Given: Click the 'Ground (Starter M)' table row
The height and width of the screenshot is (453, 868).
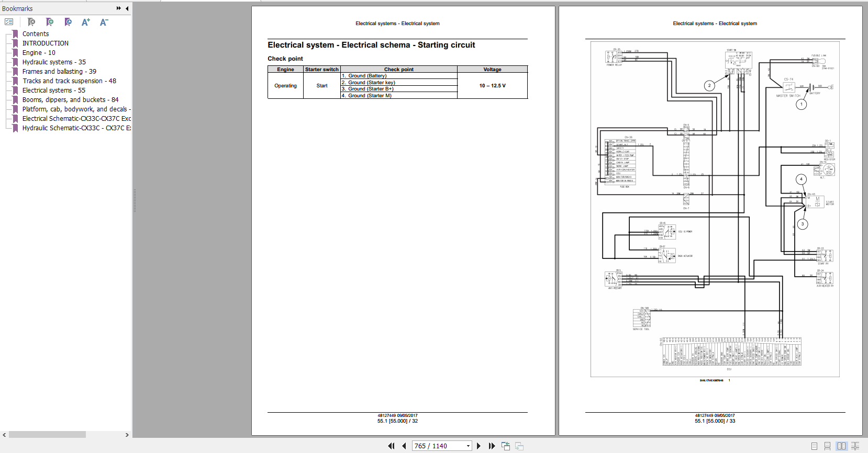Looking at the screenshot, I should [399, 95].
